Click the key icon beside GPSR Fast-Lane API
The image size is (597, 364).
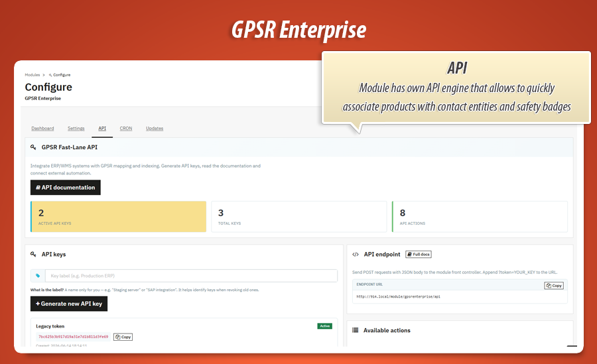click(x=34, y=147)
